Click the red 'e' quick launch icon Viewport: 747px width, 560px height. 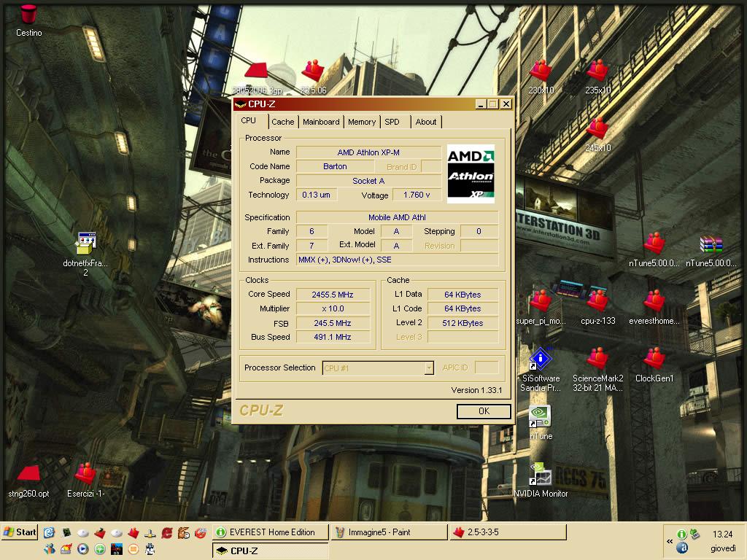(x=166, y=532)
